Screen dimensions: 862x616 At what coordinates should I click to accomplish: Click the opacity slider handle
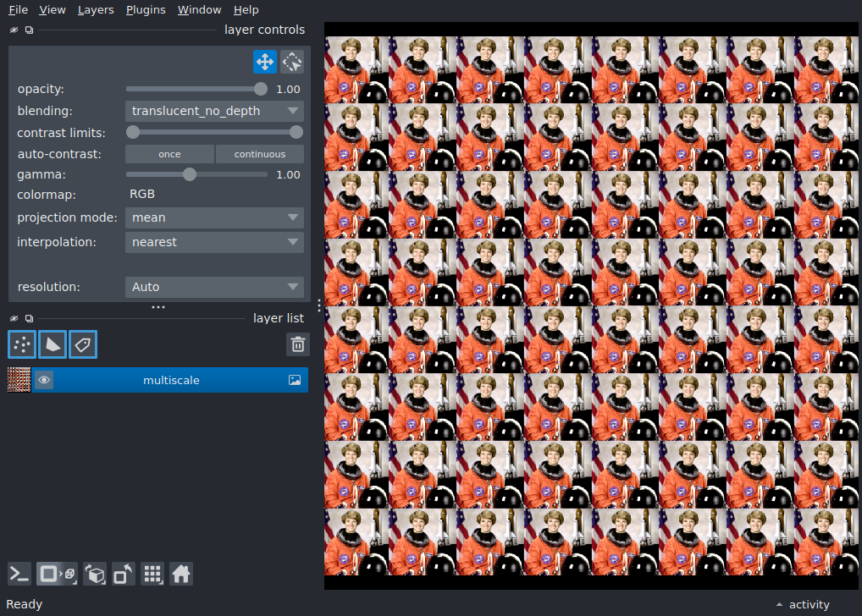click(x=261, y=89)
